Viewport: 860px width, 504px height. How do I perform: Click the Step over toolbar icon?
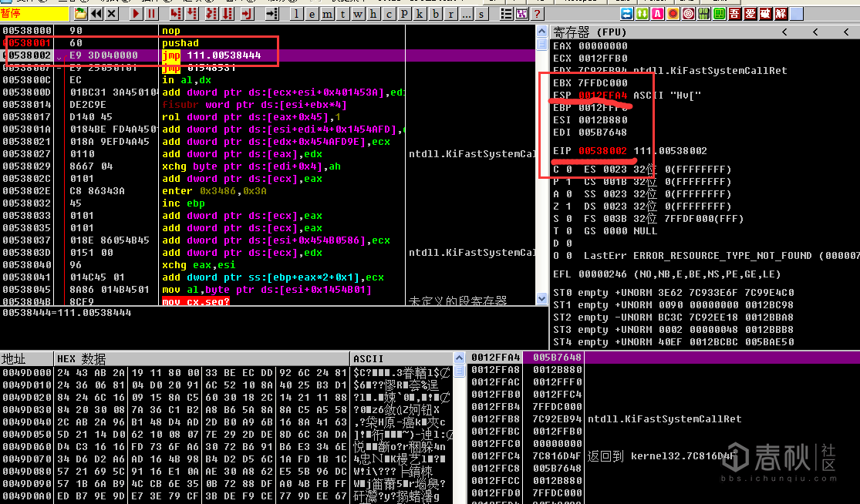193,13
